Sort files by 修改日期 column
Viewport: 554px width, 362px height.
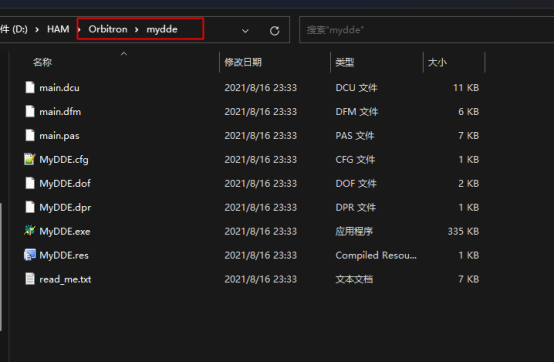click(243, 63)
